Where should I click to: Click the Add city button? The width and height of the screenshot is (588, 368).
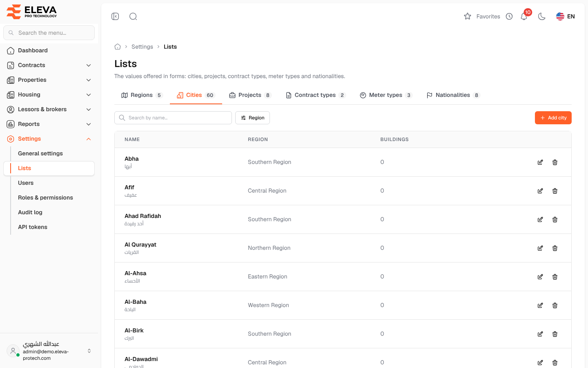[553, 118]
